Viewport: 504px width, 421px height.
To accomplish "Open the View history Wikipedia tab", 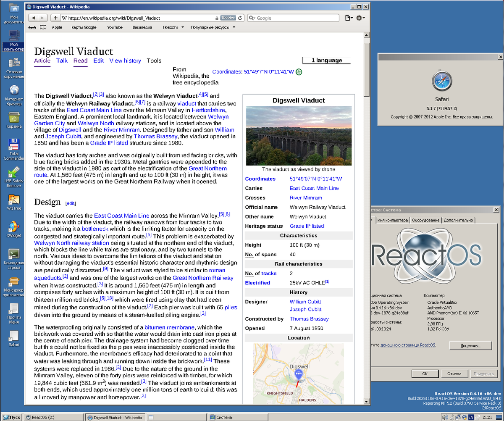I will (x=125, y=61).
